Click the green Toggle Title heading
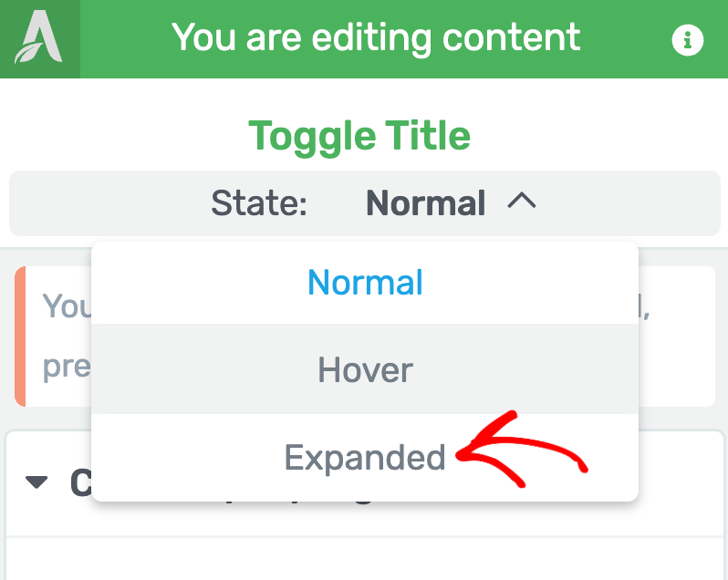This screenshot has height=580, width=728. 359,136
